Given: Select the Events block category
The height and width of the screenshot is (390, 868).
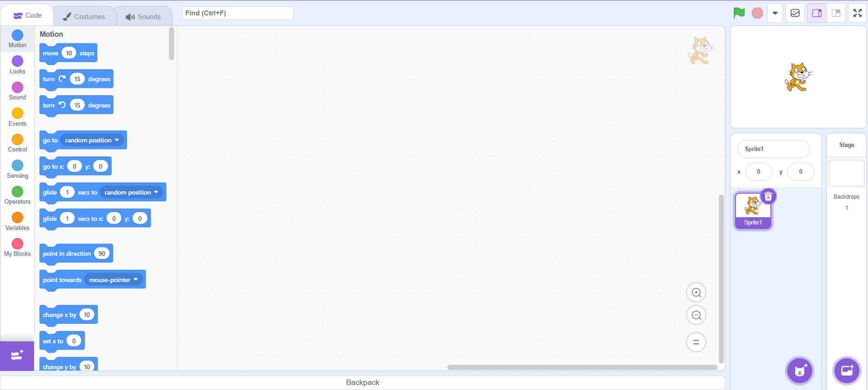Looking at the screenshot, I should click(x=18, y=117).
